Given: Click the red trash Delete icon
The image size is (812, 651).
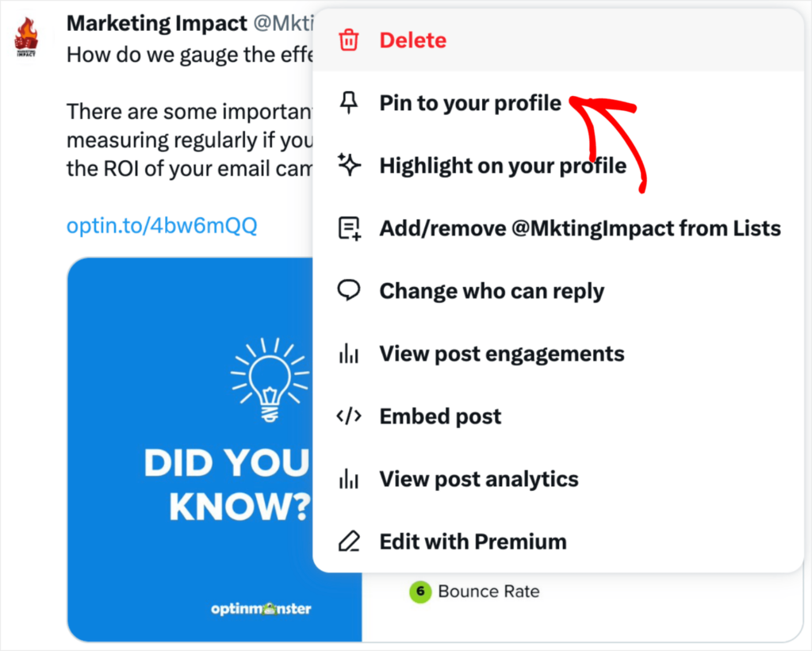Looking at the screenshot, I should [349, 40].
